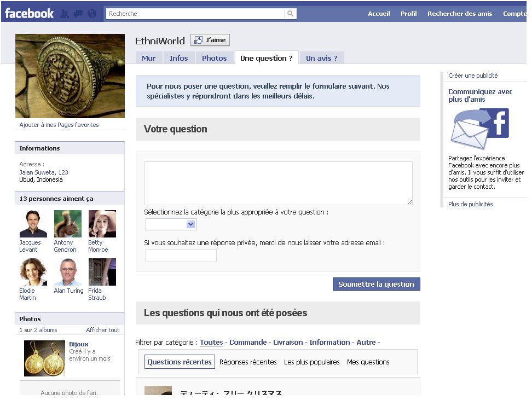Screen dimensions: 532x400
Task: Select Les plus populaires tab
Action: [x=312, y=362]
